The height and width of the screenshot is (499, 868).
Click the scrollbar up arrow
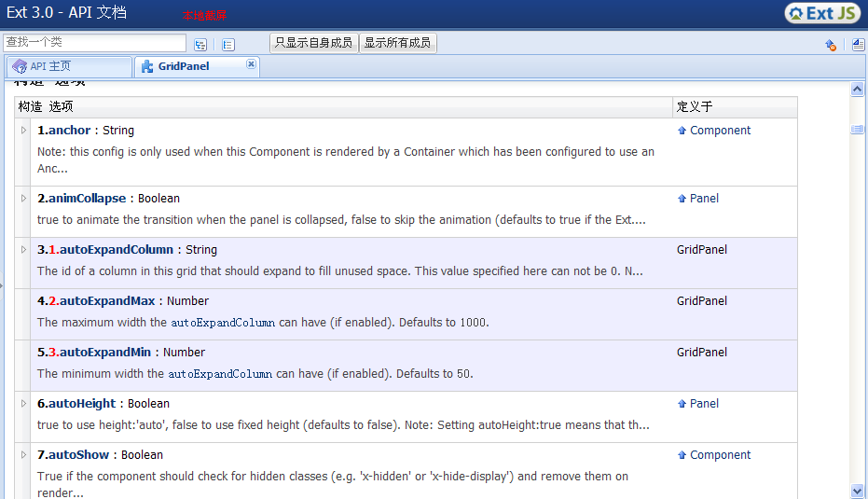point(857,90)
